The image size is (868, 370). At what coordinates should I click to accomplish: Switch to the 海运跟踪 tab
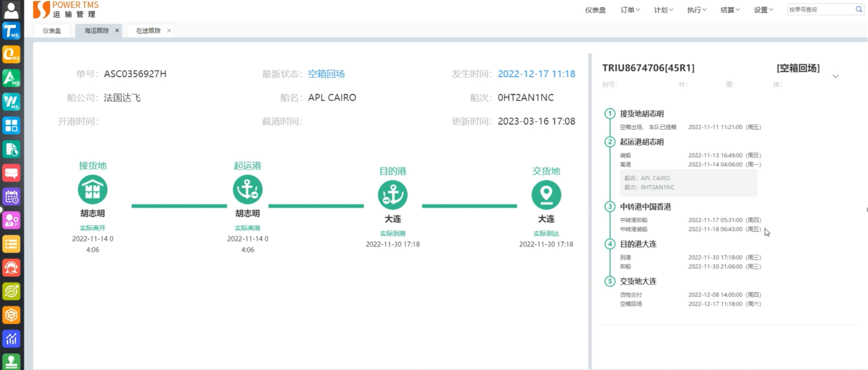point(96,31)
